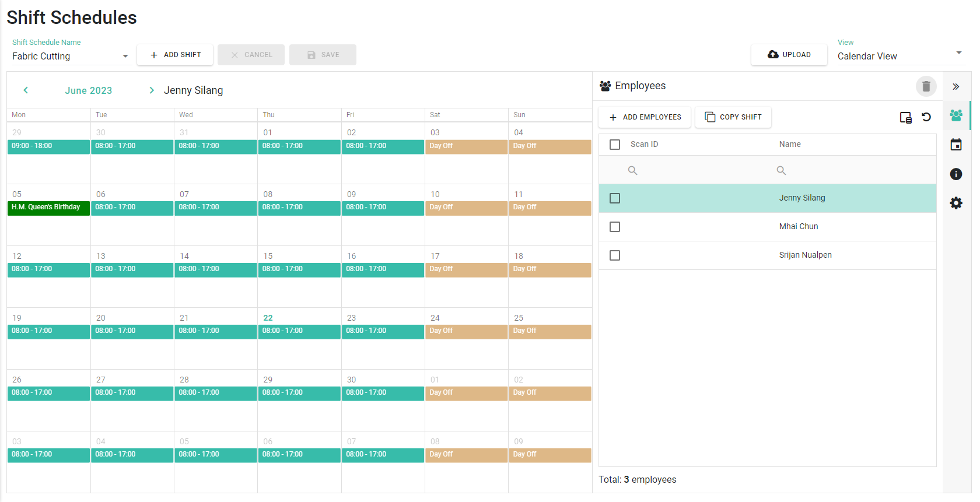Screen dimensions: 980x502
Task: Open the employees group icon in sidebar
Action: click(x=956, y=115)
